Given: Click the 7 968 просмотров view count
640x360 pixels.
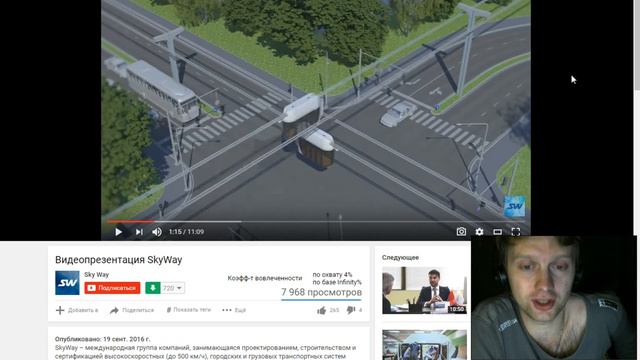Looking at the screenshot, I should click(321, 292).
